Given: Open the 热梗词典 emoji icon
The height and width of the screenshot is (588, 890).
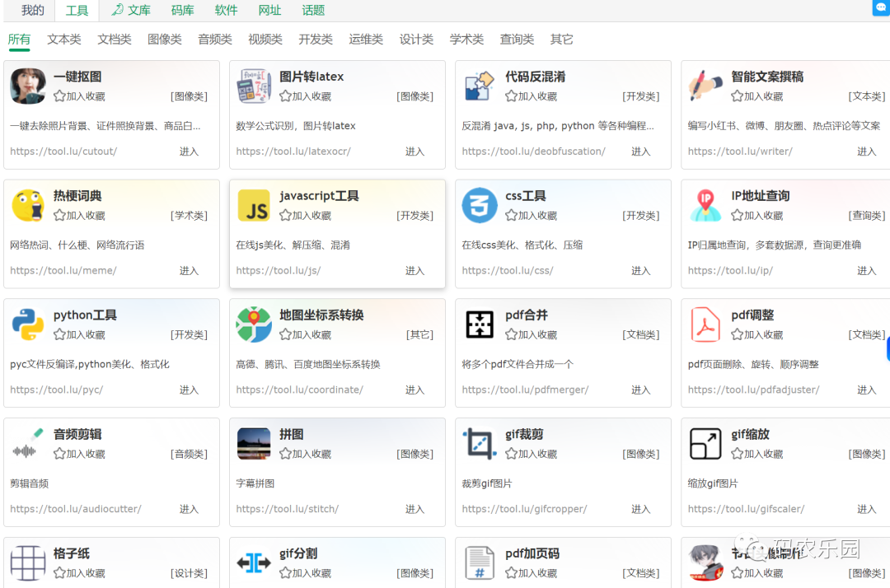Looking at the screenshot, I should pos(28,205).
